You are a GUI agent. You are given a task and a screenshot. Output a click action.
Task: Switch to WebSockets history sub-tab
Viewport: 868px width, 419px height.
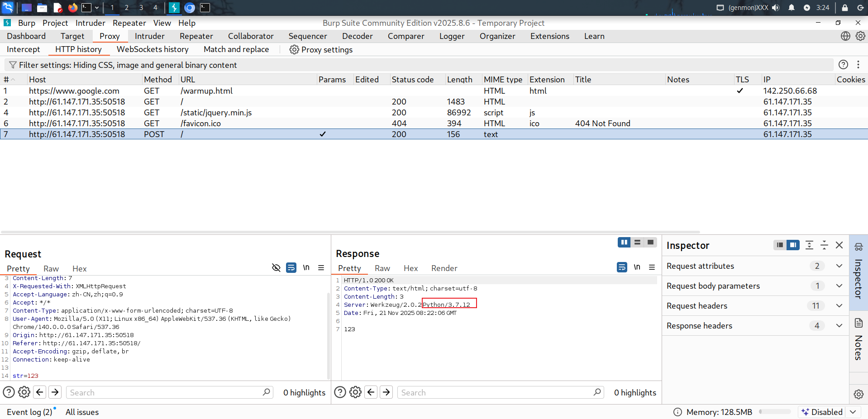[x=153, y=49]
